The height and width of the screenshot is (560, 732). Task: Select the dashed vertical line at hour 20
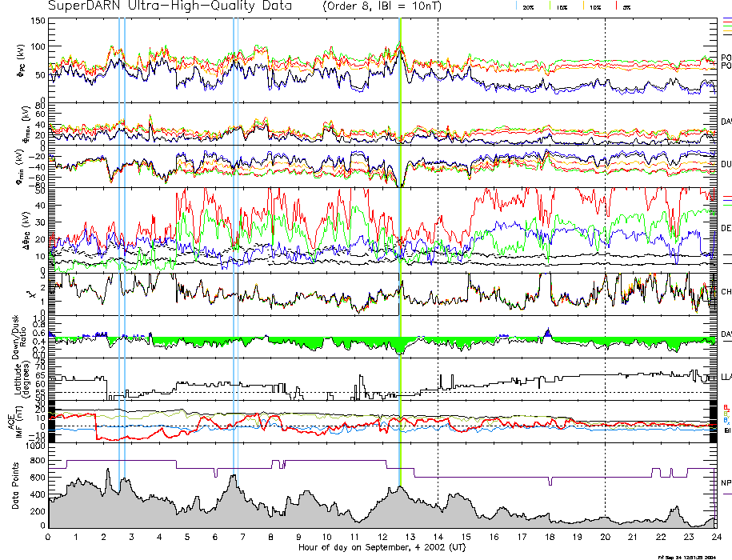tap(605, 240)
